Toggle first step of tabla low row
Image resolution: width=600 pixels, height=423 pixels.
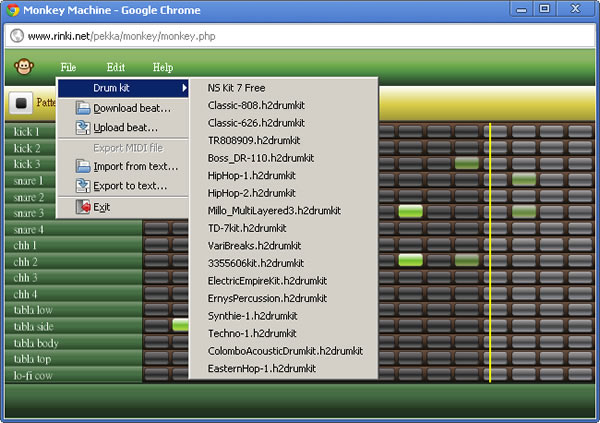(157, 309)
